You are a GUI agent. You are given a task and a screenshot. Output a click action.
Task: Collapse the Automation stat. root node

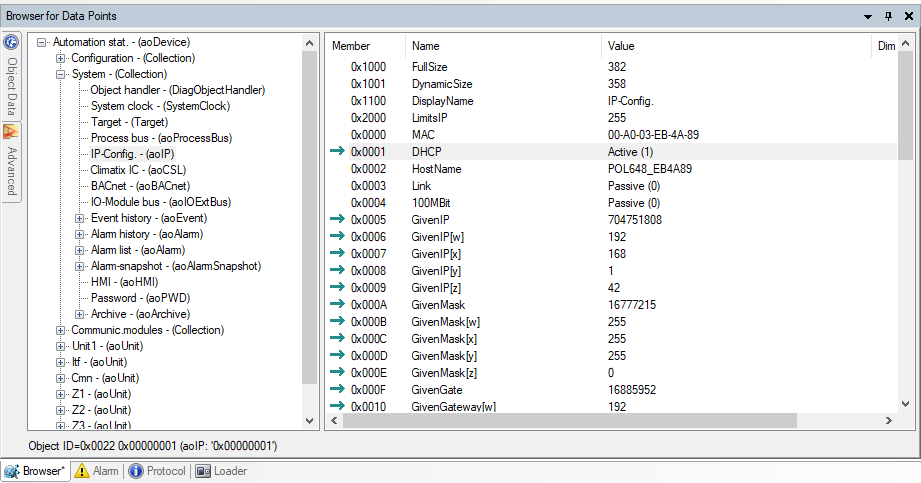coord(41,42)
